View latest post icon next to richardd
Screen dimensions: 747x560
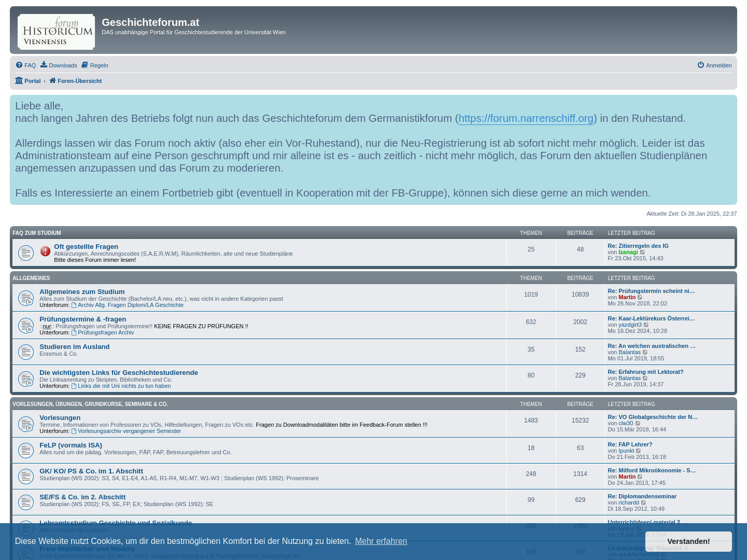pos(644,503)
